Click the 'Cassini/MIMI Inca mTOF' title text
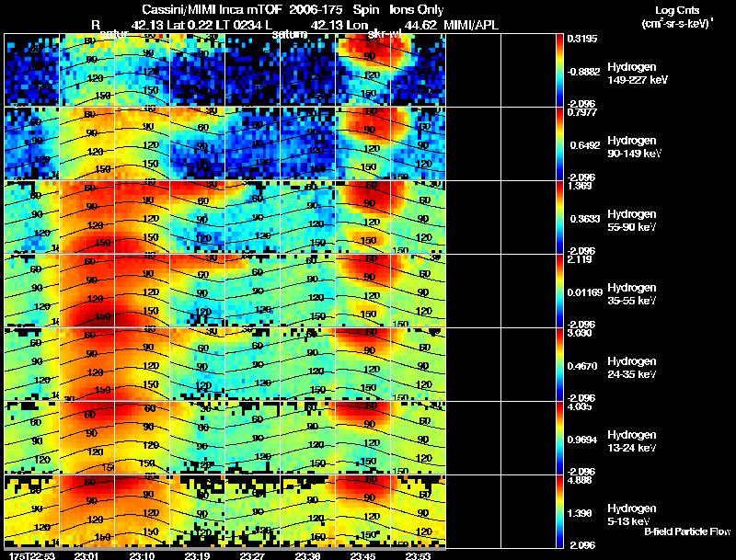This screenshot has width=736, height=560. click(x=213, y=10)
